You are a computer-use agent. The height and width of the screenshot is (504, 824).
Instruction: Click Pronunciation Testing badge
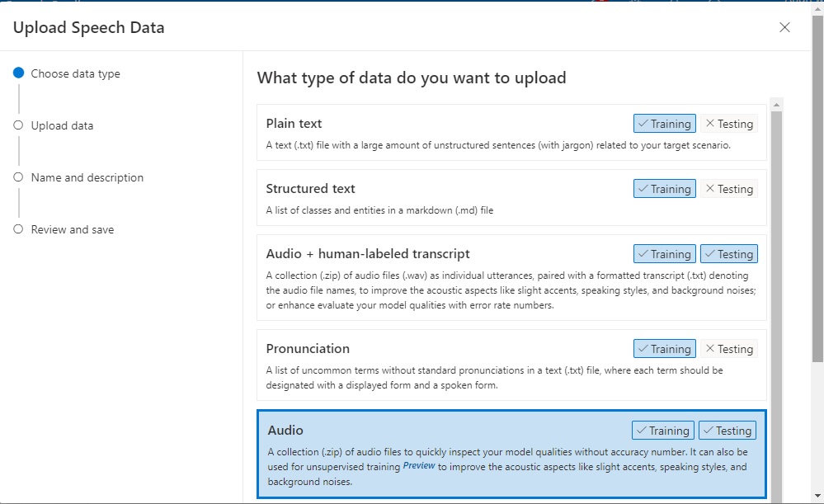click(729, 349)
